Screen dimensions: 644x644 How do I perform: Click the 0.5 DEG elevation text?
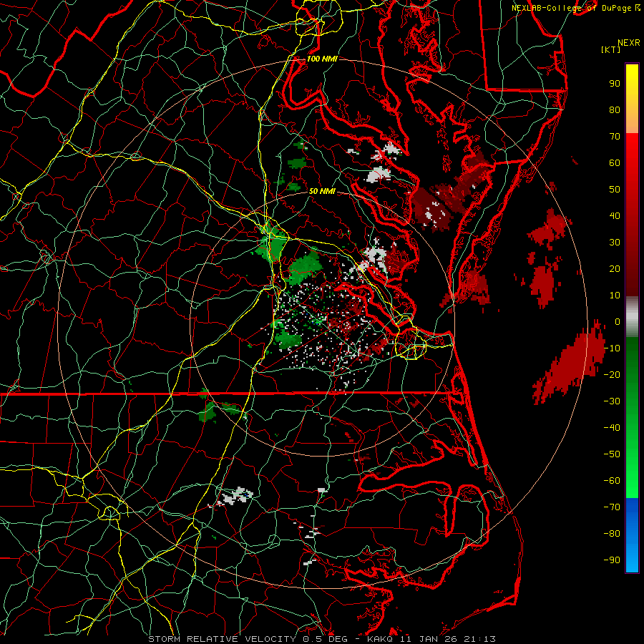pos(325,639)
